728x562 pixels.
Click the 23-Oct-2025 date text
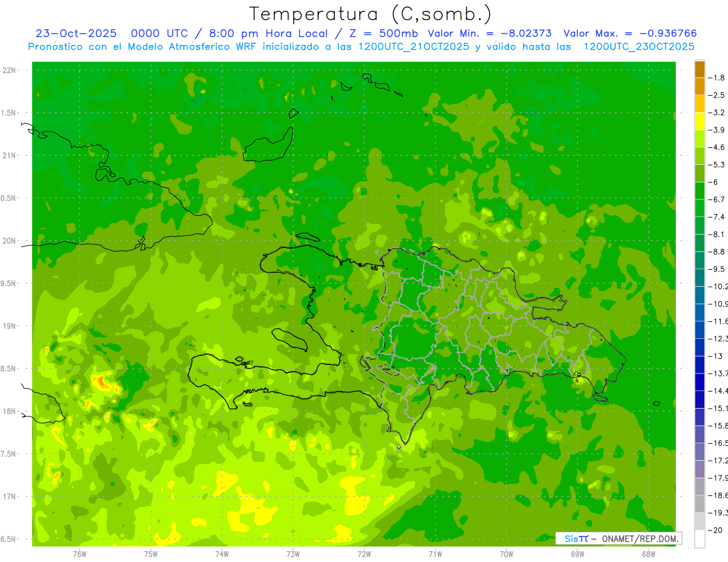click(x=76, y=33)
